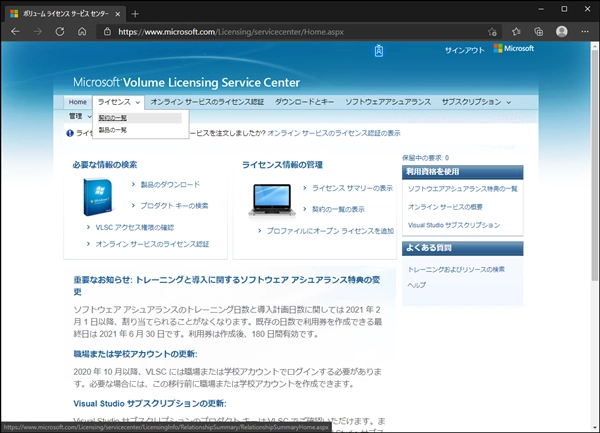Click the ライセンス情報の管理 heading
The image size is (600, 433).
282,165
